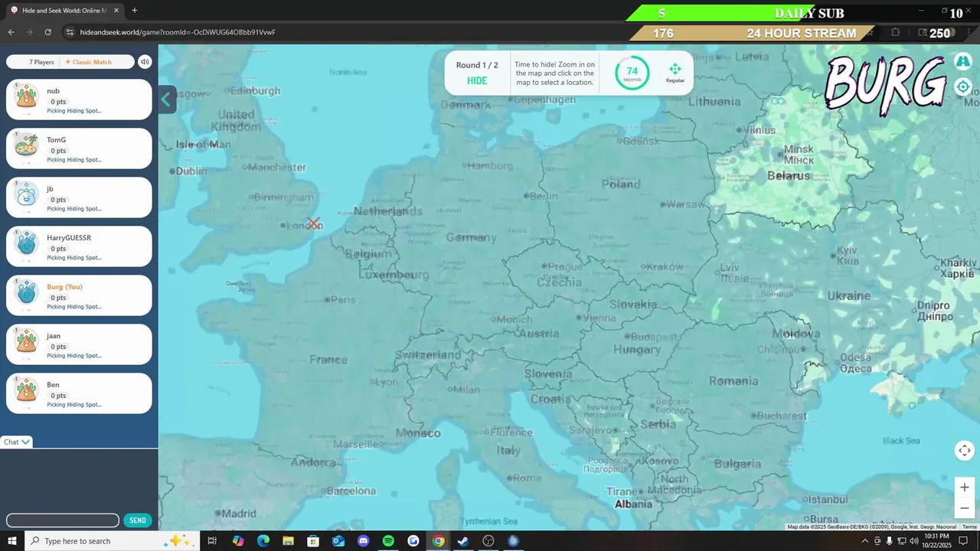Viewport: 980px width, 551px height.
Task: Collapse the player sidebar with the arrow
Action: pos(166,99)
